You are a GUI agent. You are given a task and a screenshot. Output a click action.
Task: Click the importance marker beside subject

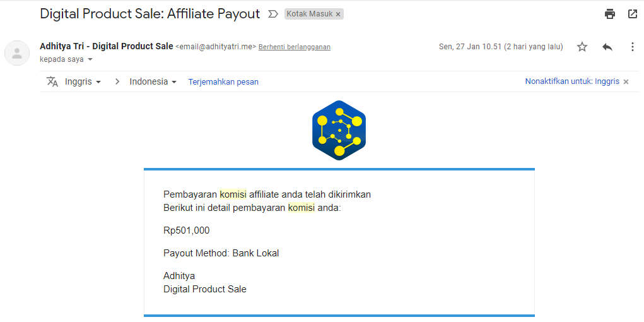point(273,14)
